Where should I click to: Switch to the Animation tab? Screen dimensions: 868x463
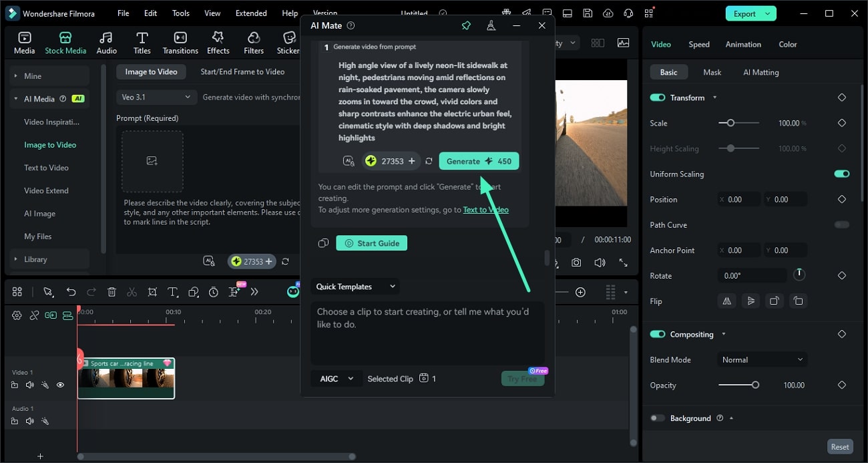pos(743,44)
